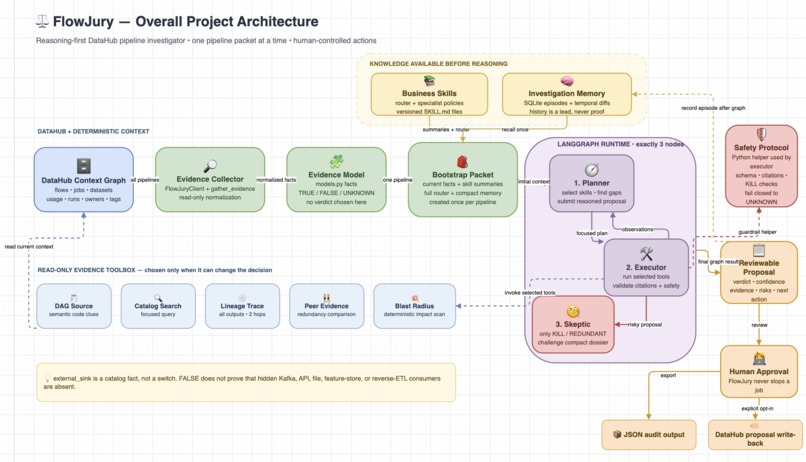This screenshot has width=806, height=462.
Task: Select the DataHub proposal write-back node
Action: [755, 435]
